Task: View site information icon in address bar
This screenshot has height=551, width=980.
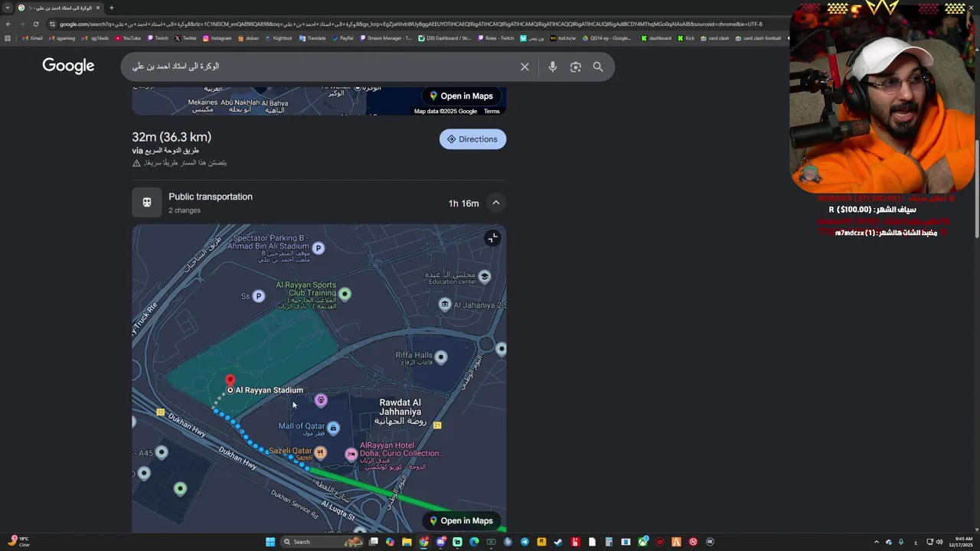Action: (x=52, y=24)
